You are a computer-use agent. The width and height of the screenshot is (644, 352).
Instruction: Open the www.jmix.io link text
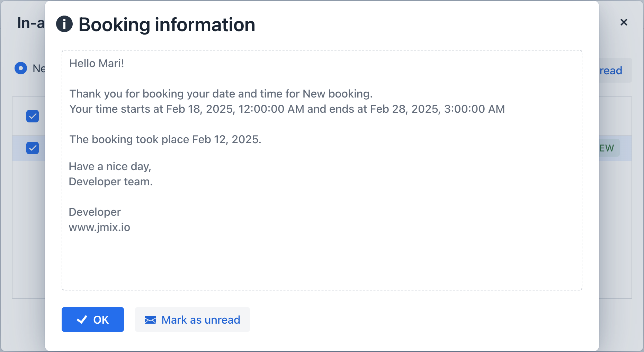(99, 227)
